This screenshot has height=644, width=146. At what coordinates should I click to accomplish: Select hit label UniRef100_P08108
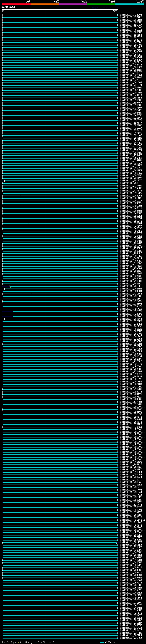[131, 527]
